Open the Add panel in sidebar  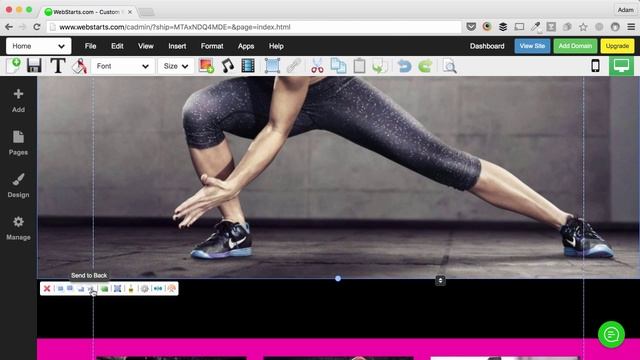(x=18, y=100)
